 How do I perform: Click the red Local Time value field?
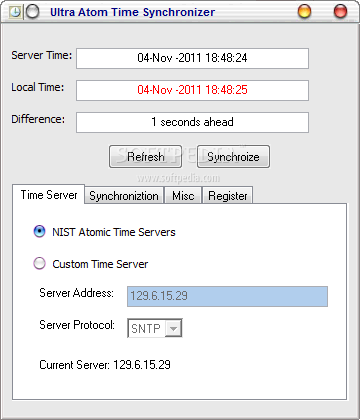(192, 90)
